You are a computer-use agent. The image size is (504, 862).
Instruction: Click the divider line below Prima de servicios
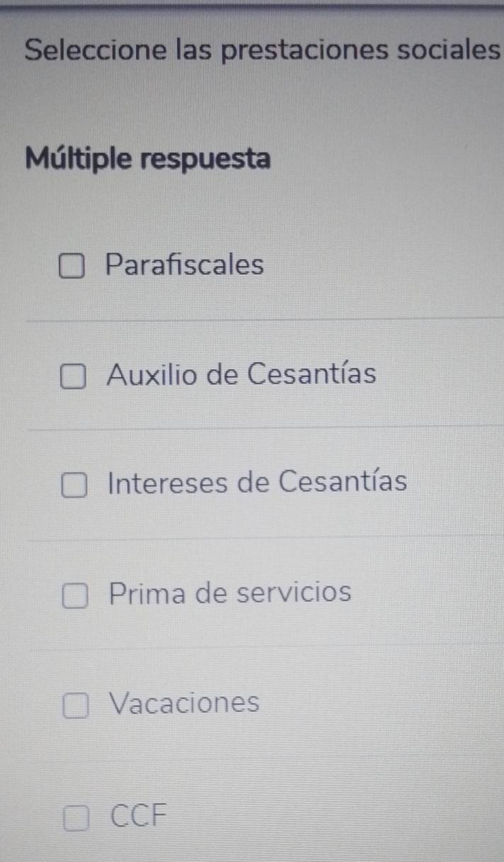pyautogui.click(x=264, y=647)
